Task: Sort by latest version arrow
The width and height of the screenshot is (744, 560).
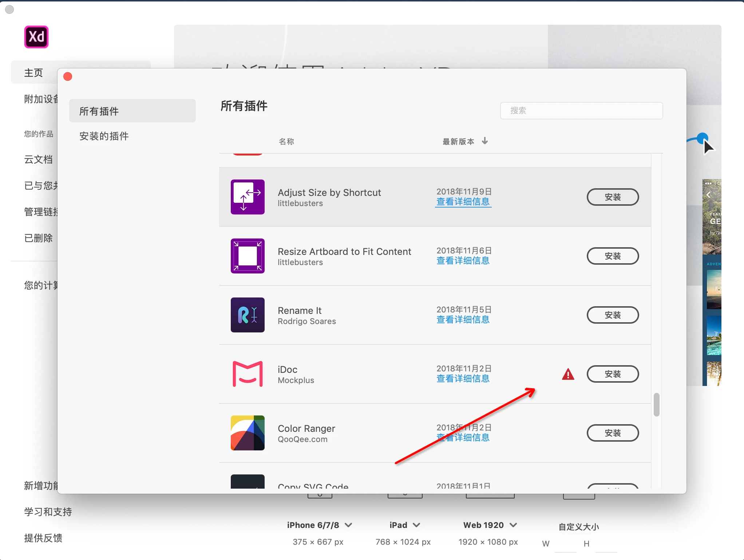Action: [x=484, y=141]
